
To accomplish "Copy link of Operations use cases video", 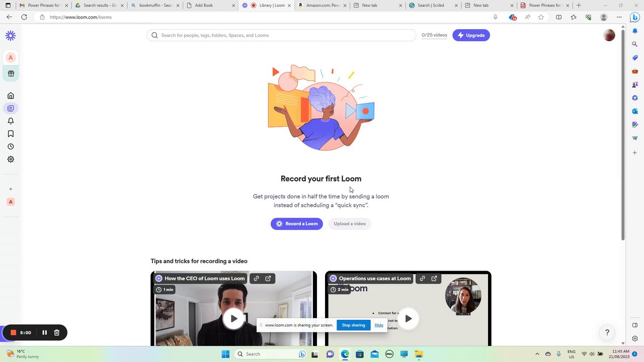I will pos(423,279).
